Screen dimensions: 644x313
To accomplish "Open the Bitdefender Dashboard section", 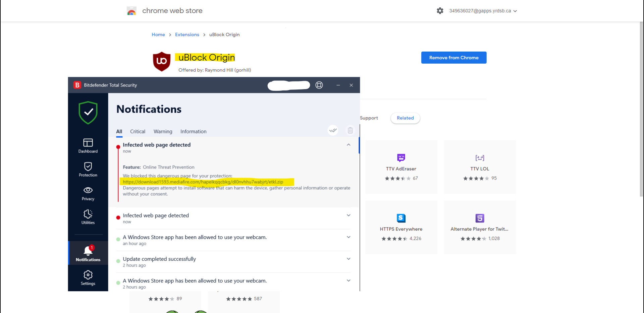I will tap(88, 145).
